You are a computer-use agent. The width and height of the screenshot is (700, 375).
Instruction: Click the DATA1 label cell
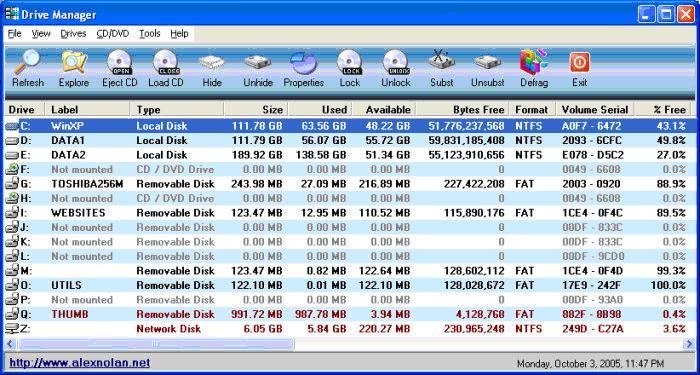68,141
